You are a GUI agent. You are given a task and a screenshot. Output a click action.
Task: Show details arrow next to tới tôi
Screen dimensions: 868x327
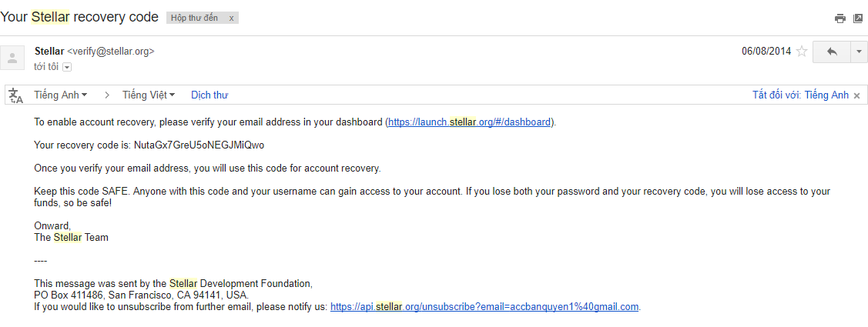pos(67,67)
